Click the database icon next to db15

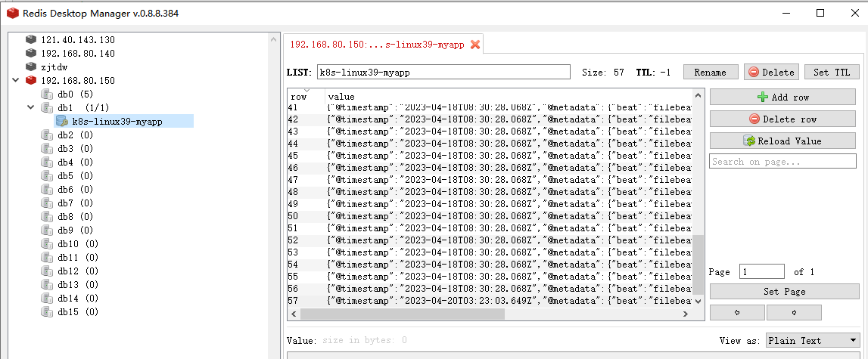click(46, 311)
